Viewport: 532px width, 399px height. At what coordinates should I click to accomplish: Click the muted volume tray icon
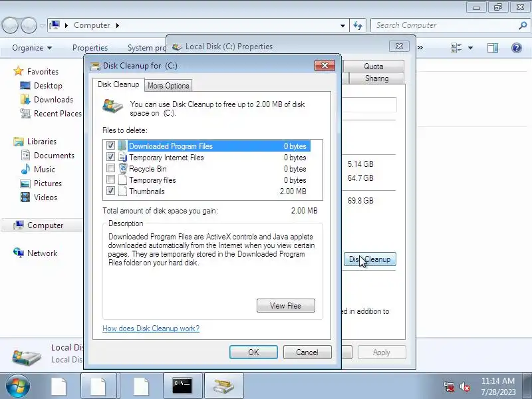pyautogui.click(x=464, y=386)
